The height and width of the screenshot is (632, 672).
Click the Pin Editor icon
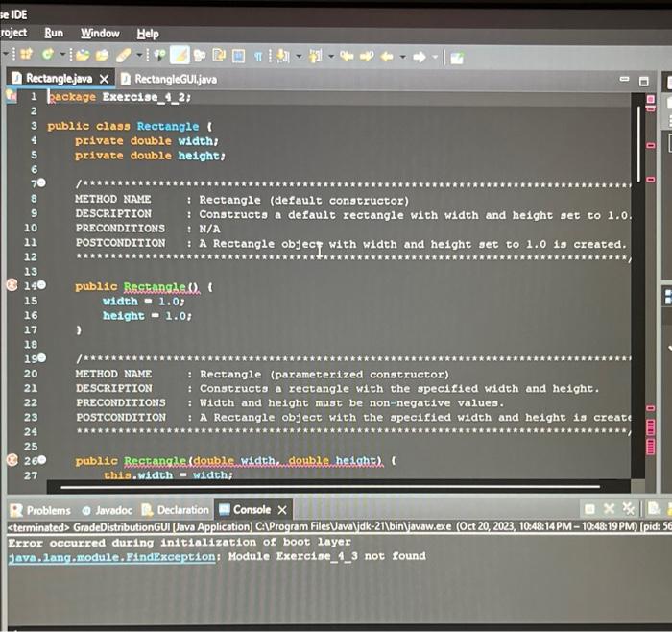457,58
